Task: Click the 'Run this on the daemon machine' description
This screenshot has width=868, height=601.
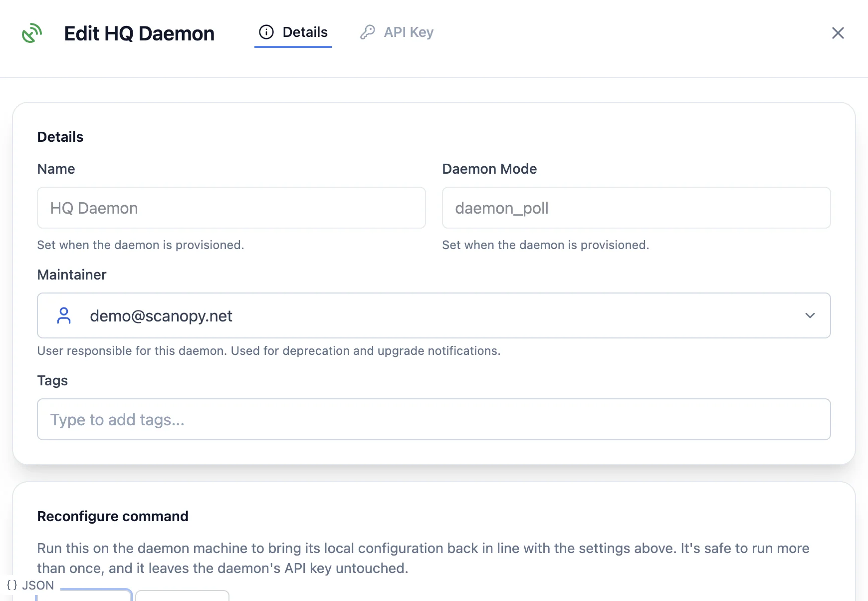Action: (423, 558)
